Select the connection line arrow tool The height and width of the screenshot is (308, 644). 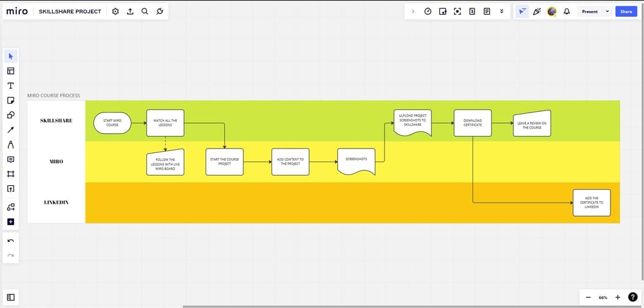(x=11, y=130)
